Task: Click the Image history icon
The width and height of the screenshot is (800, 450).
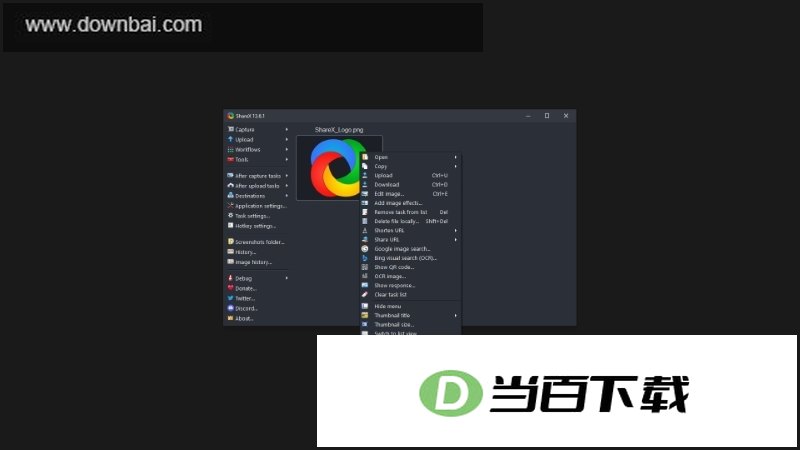Action: (x=231, y=262)
